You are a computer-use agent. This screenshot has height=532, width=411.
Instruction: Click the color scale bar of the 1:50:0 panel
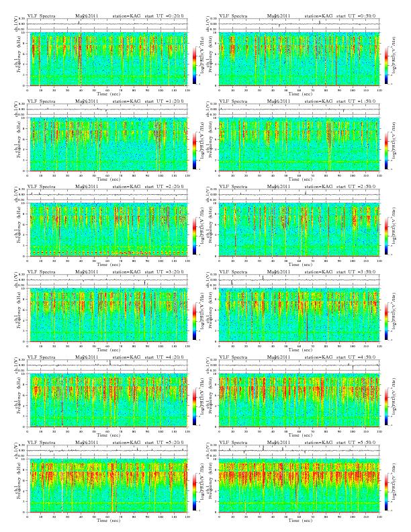click(386, 150)
